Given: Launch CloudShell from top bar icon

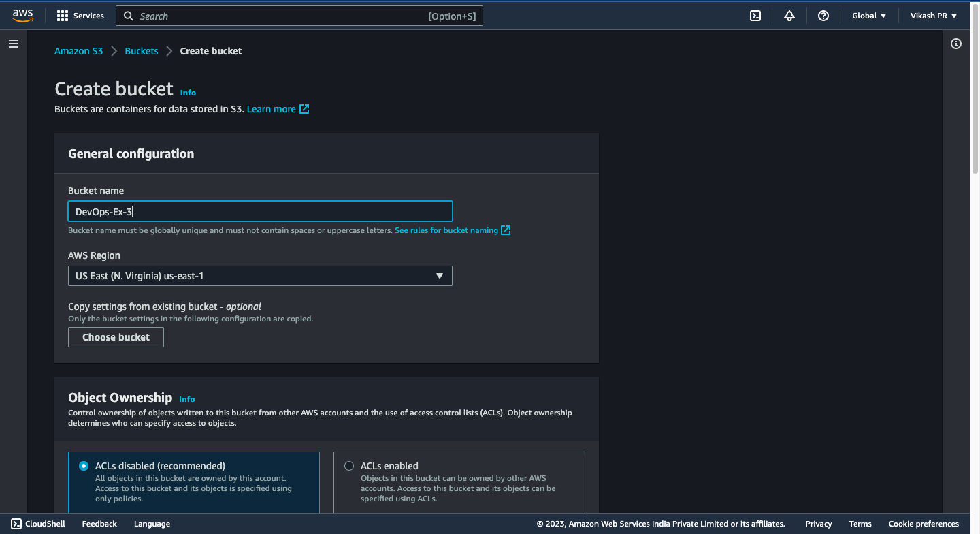Looking at the screenshot, I should pyautogui.click(x=755, y=16).
